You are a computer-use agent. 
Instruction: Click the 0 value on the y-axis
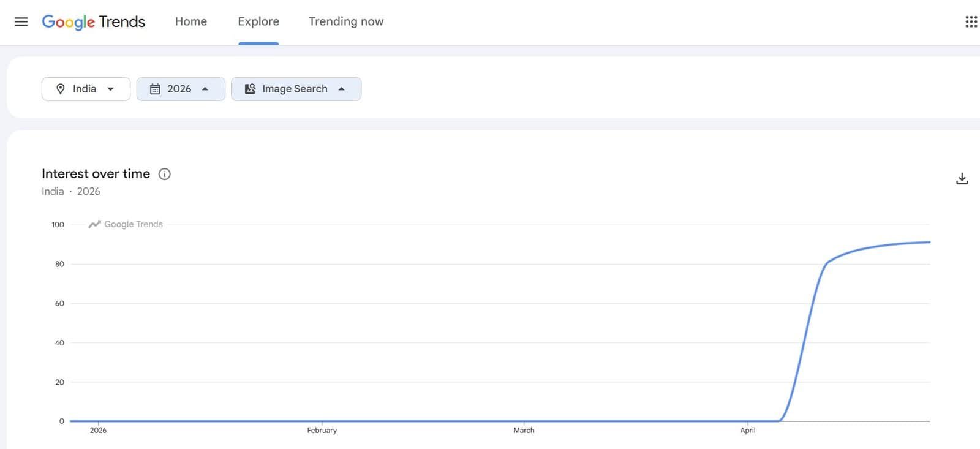point(61,421)
